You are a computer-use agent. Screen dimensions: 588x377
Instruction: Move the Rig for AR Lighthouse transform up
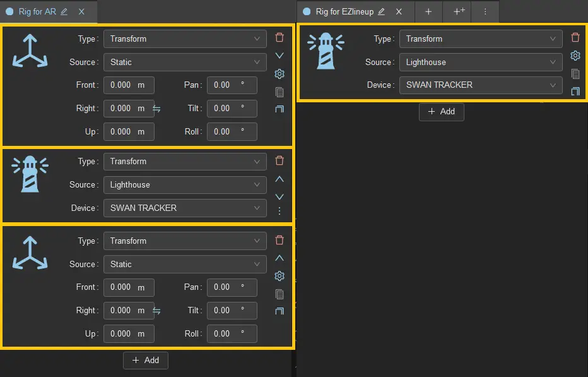pos(279,179)
